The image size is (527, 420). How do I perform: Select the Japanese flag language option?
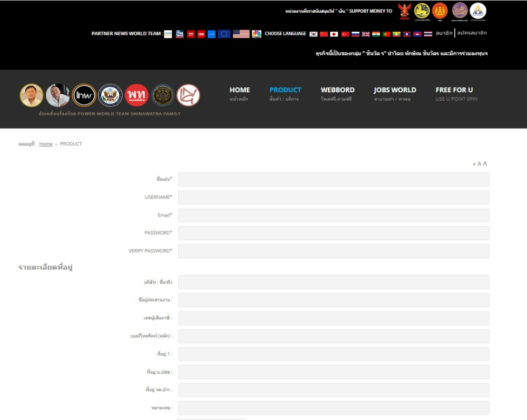point(334,34)
